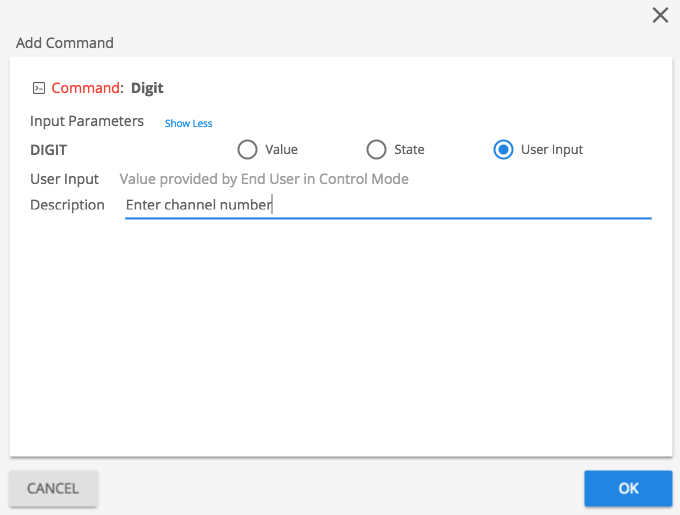Click the State text beside its radio
The width and height of the screenshot is (680, 515).
tap(409, 150)
